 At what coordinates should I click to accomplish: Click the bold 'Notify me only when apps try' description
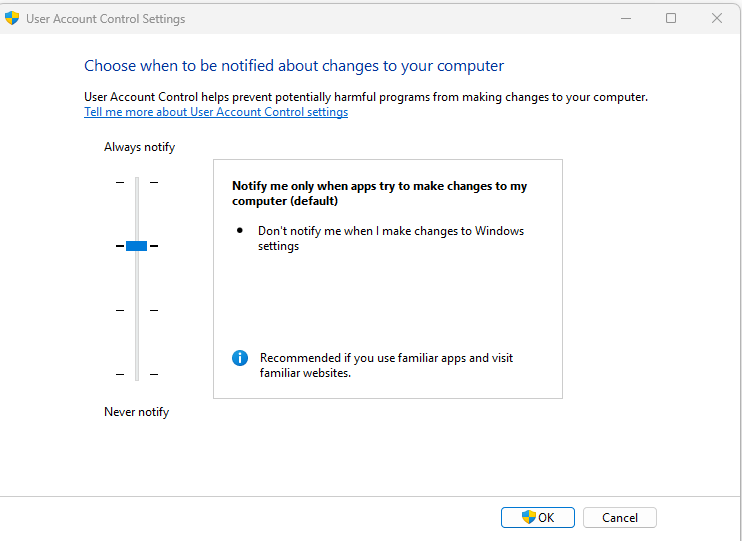tap(380, 193)
